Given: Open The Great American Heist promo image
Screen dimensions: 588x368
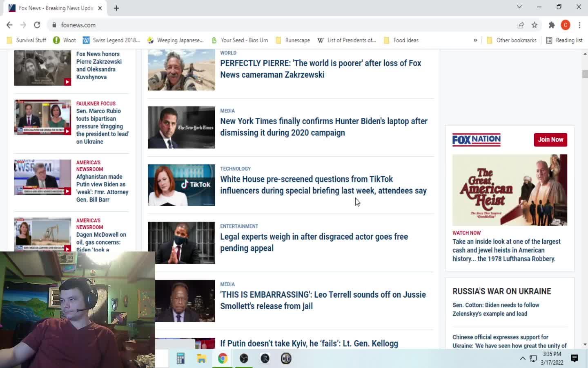Looking at the screenshot, I should tap(510, 190).
